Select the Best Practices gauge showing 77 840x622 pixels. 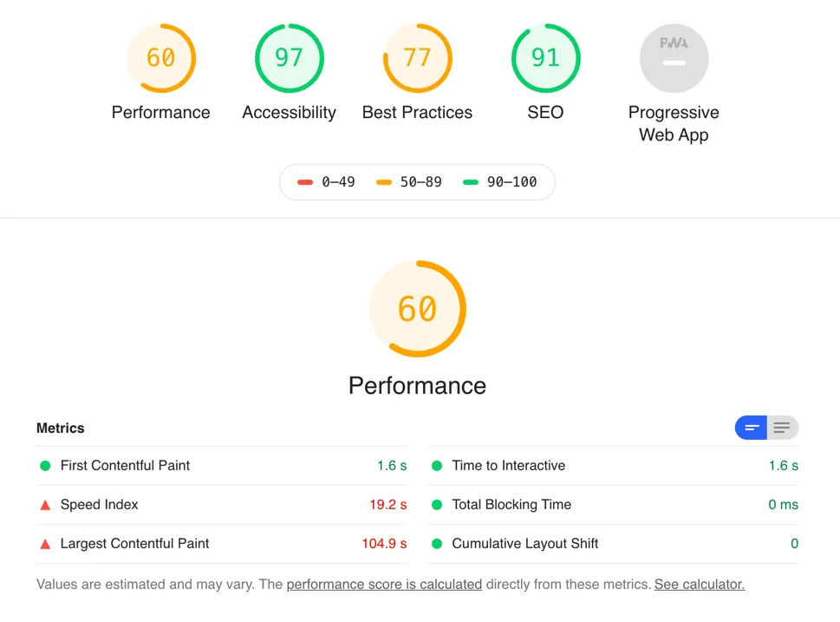[x=417, y=58]
